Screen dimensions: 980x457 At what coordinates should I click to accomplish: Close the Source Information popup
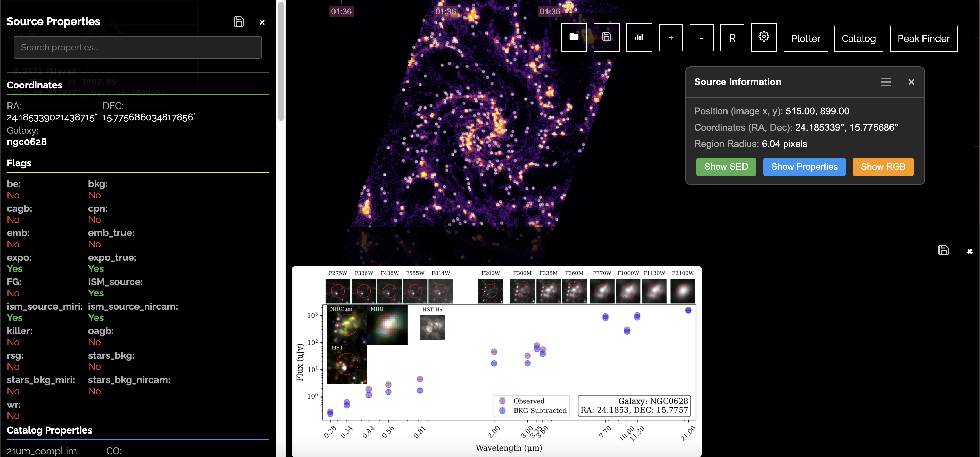pyautogui.click(x=911, y=82)
